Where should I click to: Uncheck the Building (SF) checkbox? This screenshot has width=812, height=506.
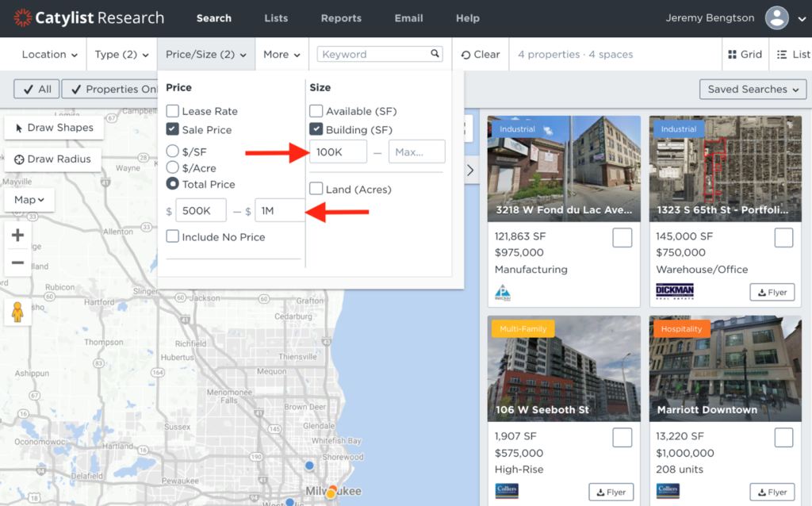pos(316,129)
